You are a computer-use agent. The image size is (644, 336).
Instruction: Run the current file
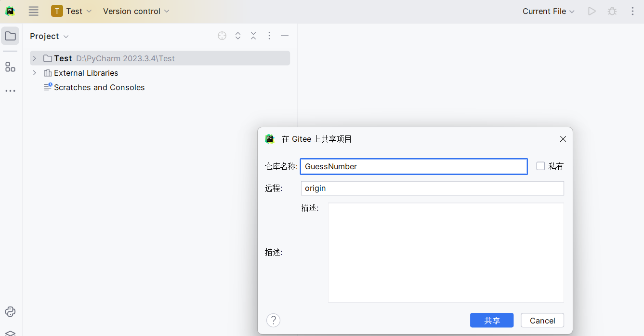click(x=592, y=11)
